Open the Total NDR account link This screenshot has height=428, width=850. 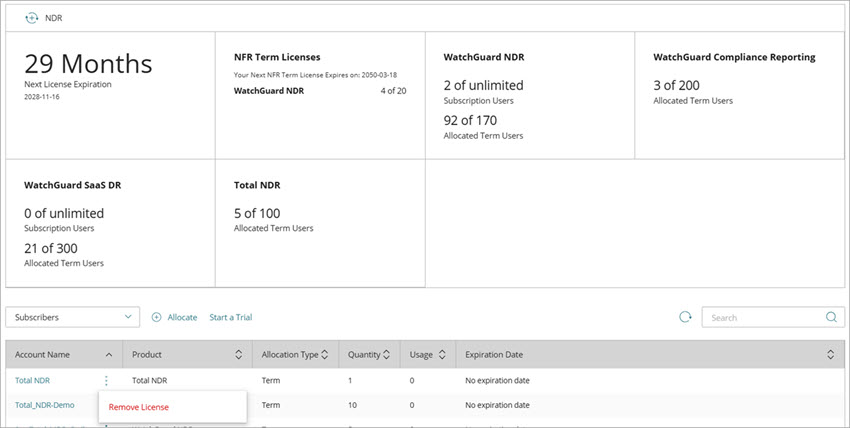pyautogui.click(x=33, y=380)
